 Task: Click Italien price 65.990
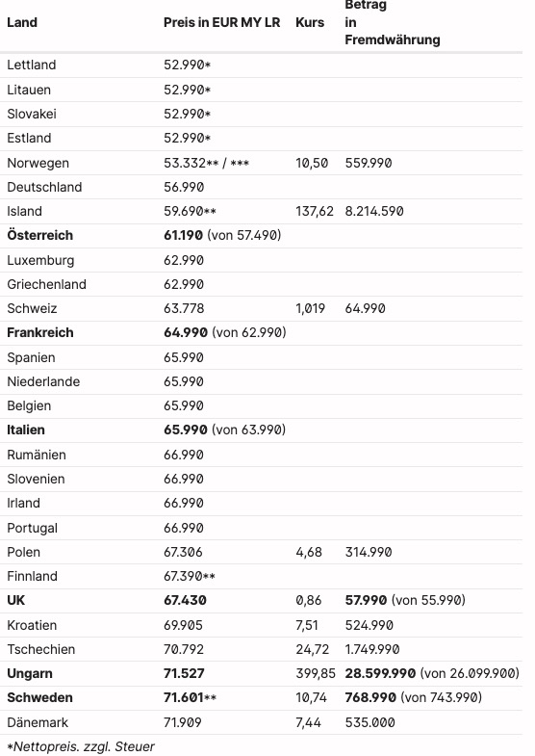tap(186, 430)
